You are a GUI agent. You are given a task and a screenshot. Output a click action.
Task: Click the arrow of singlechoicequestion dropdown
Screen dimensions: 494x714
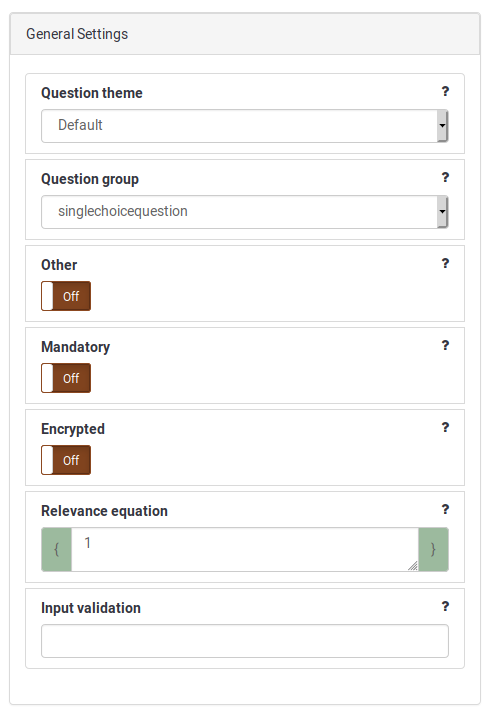[442, 212]
